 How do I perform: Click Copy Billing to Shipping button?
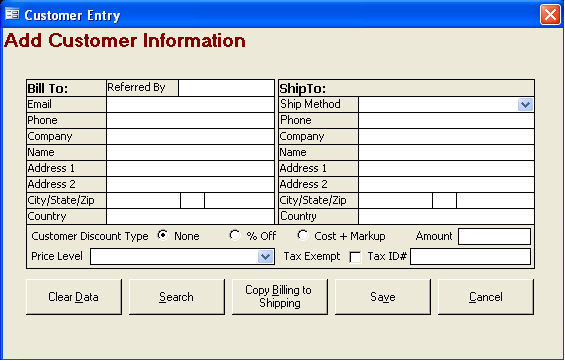coord(280,297)
